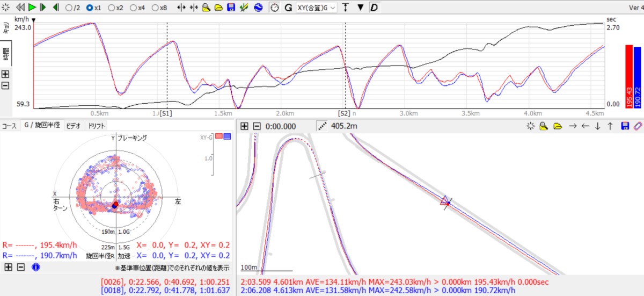Pan the map with the up arrow
This screenshot has width=644, height=296.
[610, 126]
